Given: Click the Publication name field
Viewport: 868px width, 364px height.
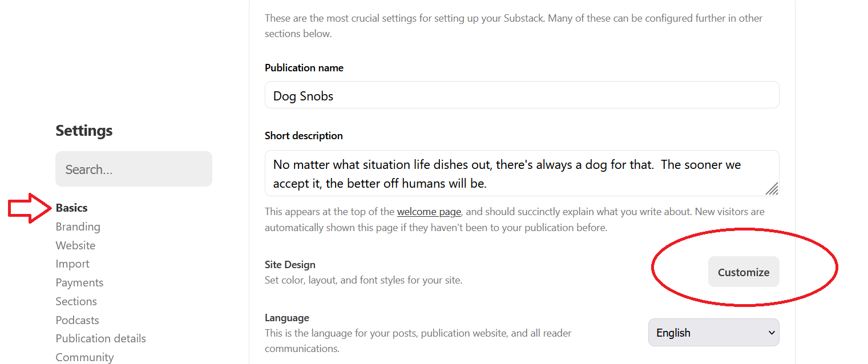Looking at the screenshot, I should [522, 95].
